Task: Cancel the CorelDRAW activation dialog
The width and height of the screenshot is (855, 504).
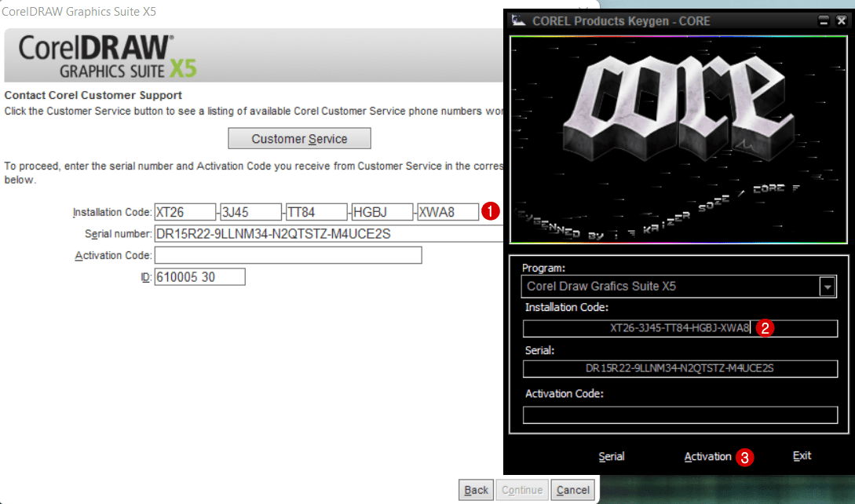Action: pyautogui.click(x=572, y=490)
